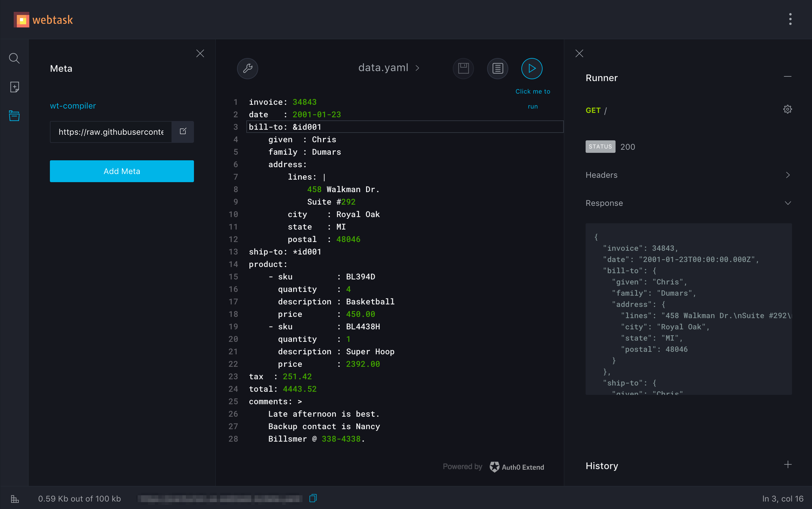Open the three-dot menu top right
Screen dimensions: 812x509
[790, 19]
